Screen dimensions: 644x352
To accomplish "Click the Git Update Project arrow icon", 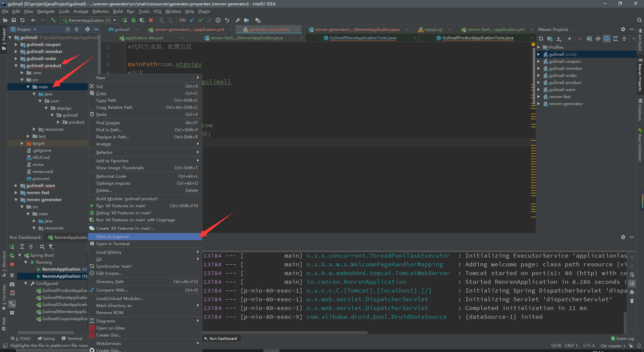I will pyautogui.click(x=192, y=20).
